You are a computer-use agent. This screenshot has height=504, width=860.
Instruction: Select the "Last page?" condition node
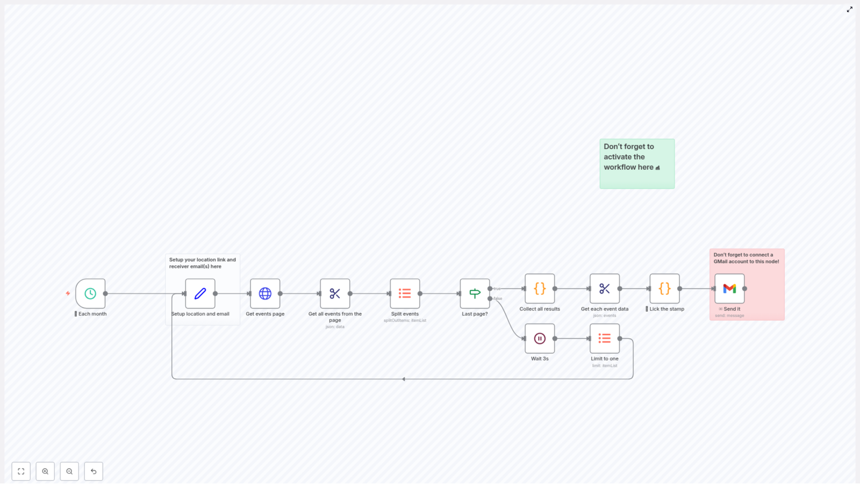(x=474, y=293)
